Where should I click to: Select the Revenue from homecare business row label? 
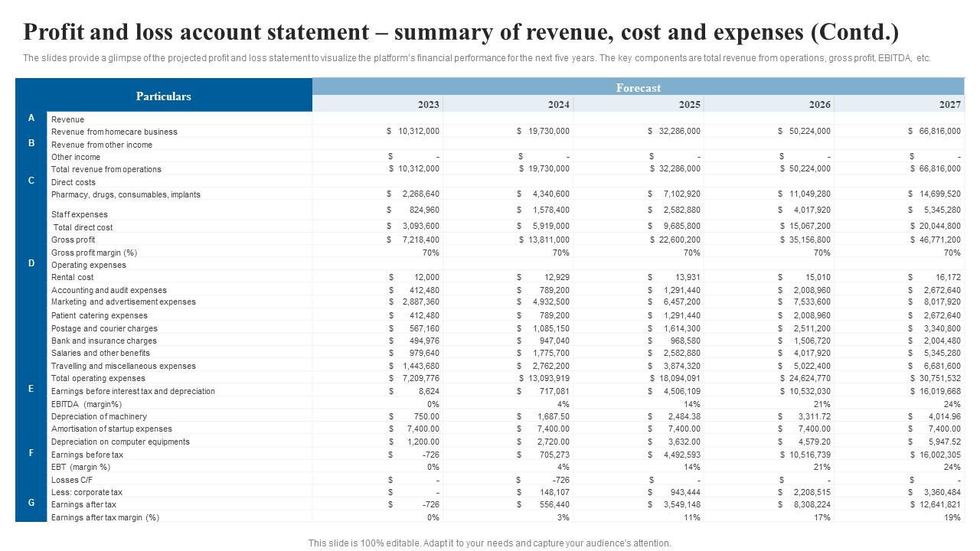[114, 132]
